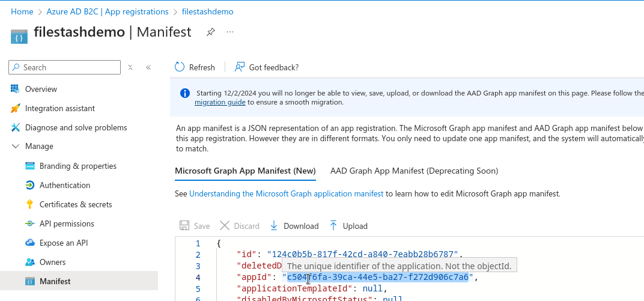Screen dimensions: 644x301
Task: Click the Manifest sidebar icon
Action: point(30,281)
